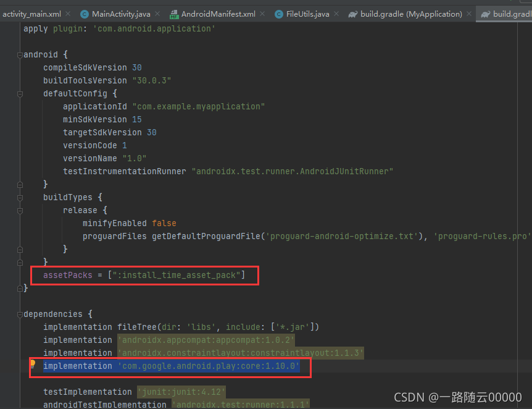This screenshot has height=409, width=532.
Task: Collapse the release { block fold marker
Action: pyautogui.click(x=20, y=211)
